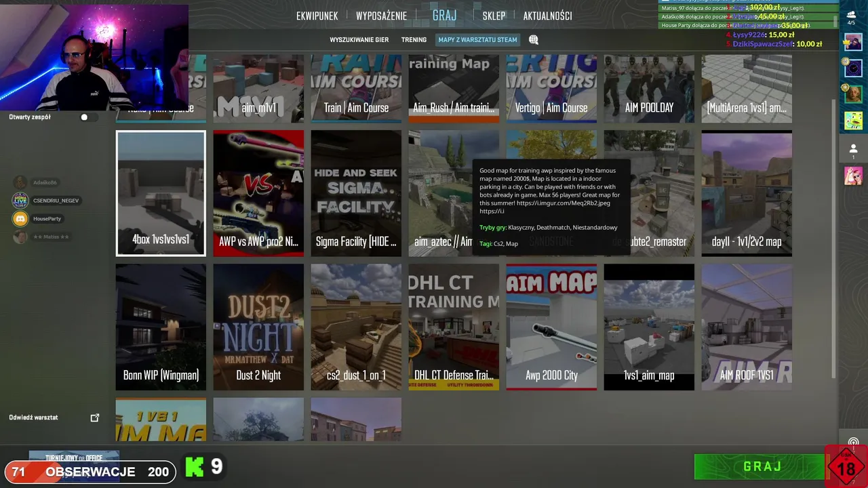The width and height of the screenshot is (868, 488).
Task: Select the pink-haired friend avatar
Action: (x=853, y=176)
